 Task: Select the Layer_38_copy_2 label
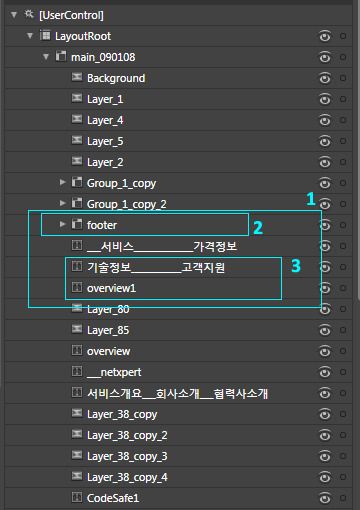127,435
